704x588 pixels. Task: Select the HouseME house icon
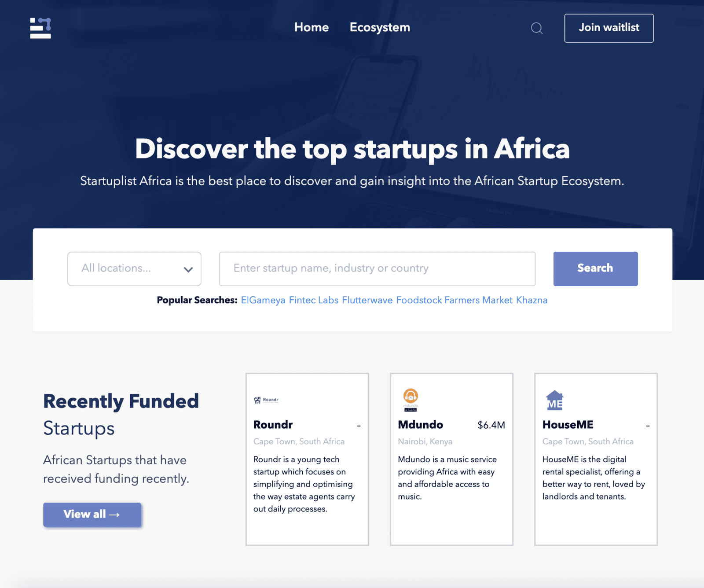click(x=554, y=400)
